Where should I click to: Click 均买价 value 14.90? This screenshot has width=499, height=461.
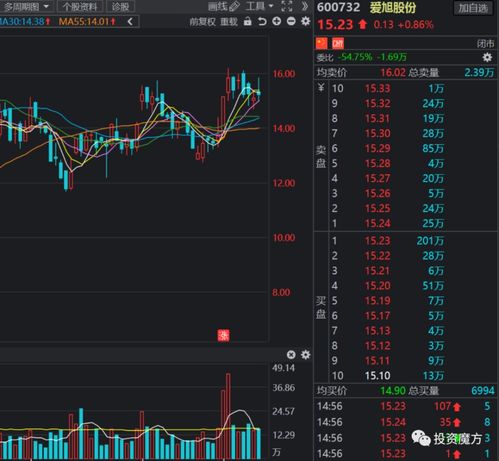[x=393, y=391]
